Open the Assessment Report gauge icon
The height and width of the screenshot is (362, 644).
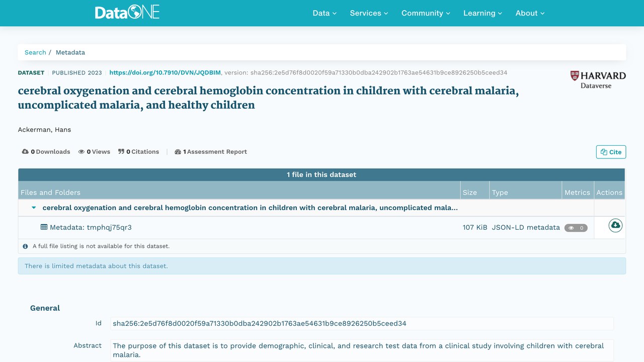[178, 152]
